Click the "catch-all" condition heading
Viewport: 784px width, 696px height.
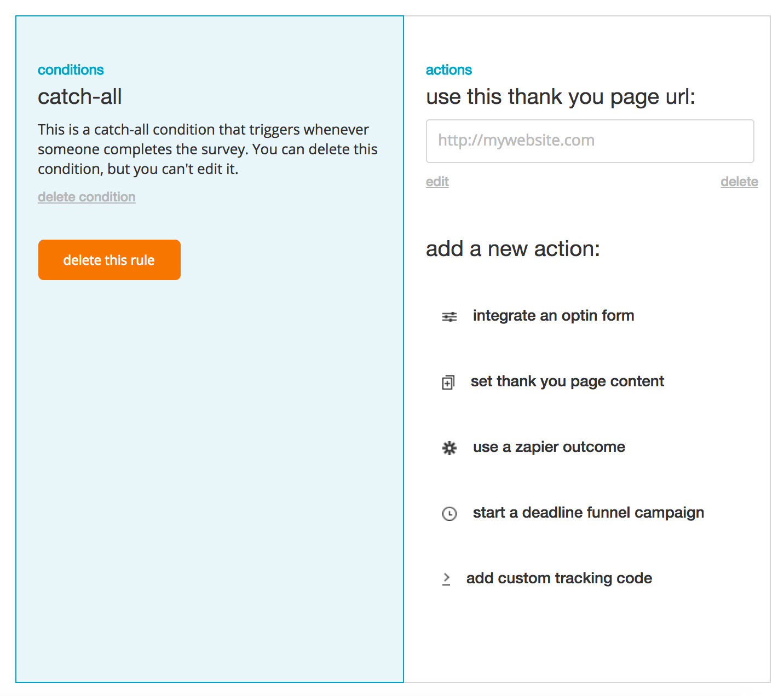click(x=80, y=97)
